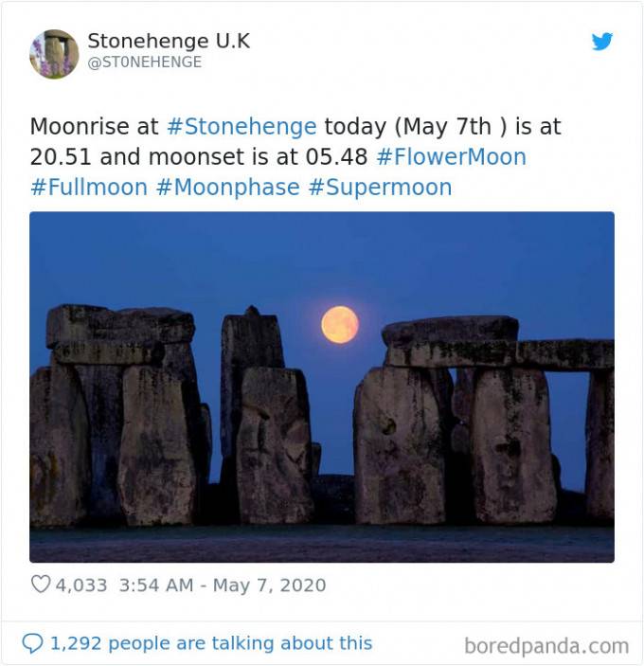The width and height of the screenshot is (644, 666).
Task: Open the #Moonphase hashtag
Action: pos(227,188)
